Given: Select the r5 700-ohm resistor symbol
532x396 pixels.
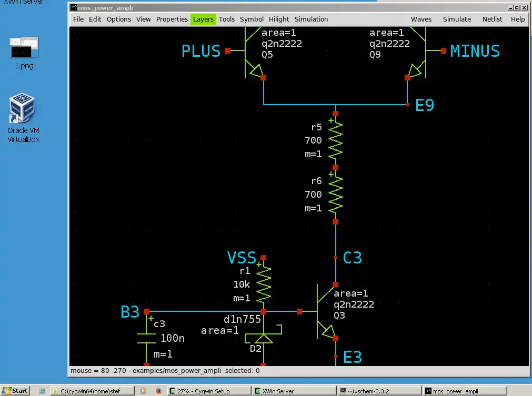Looking at the screenshot, I should 335,140.
